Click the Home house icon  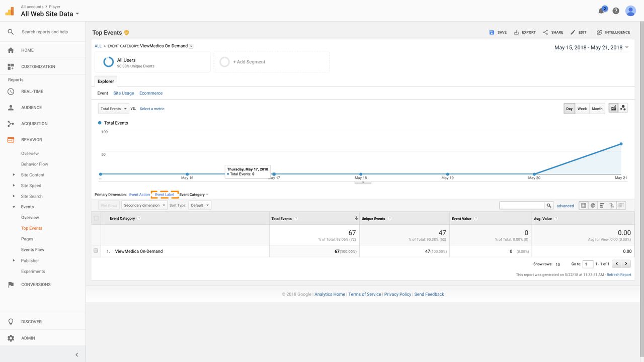(11, 50)
